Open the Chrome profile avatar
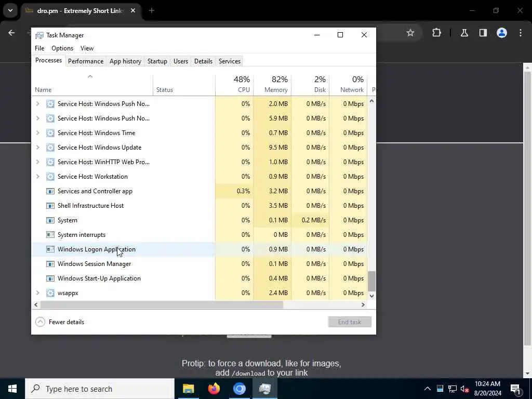The width and height of the screenshot is (532, 399). click(x=502, y=33)
